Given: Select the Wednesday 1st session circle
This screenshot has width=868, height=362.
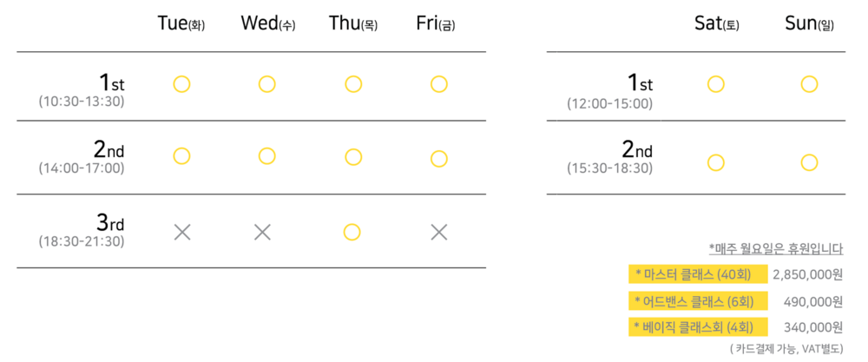Looking at the screenshot, I should (266, 84).
